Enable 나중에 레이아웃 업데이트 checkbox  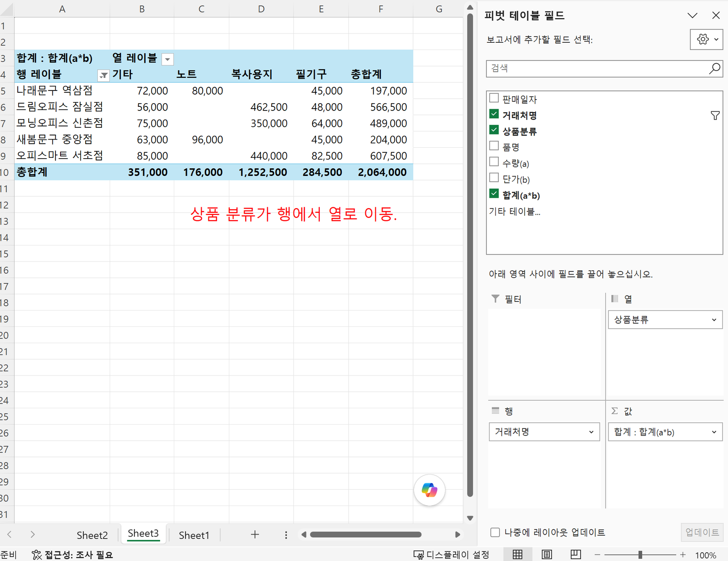pos(495,532)
